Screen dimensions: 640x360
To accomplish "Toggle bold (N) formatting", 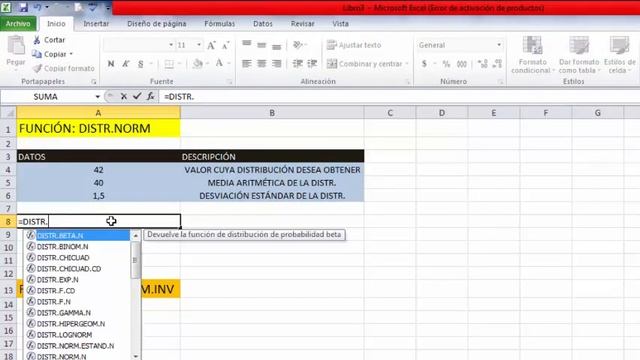I will 111,64.
